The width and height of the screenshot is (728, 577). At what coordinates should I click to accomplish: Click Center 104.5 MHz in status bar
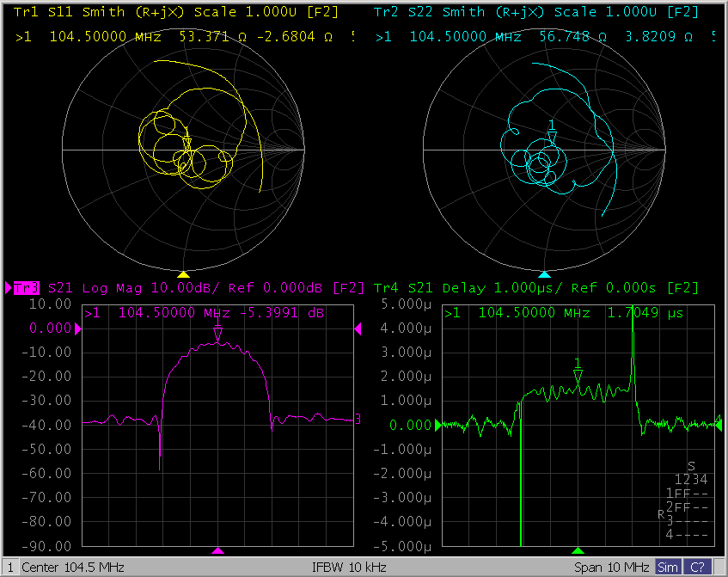pyautogui.click(x=73, y=568)
